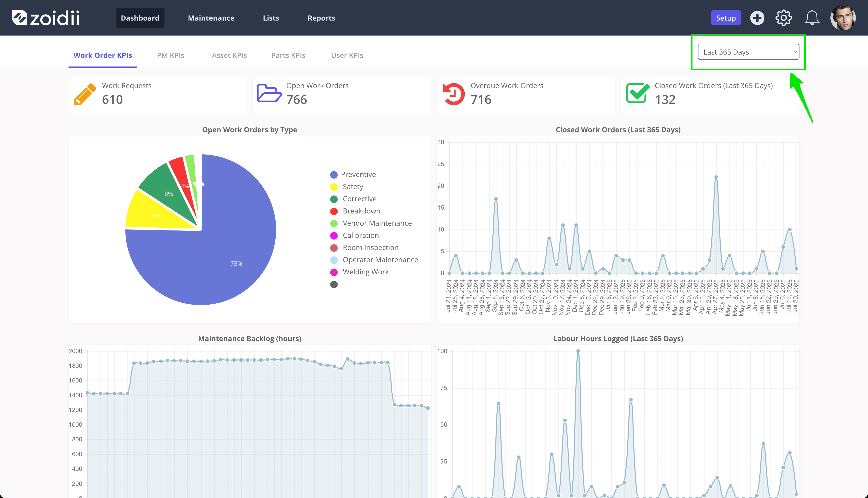The height and width of the screenshot is (498, 868).
Task: Click the Open Work Orders 766 value
Action: (296, 100)
